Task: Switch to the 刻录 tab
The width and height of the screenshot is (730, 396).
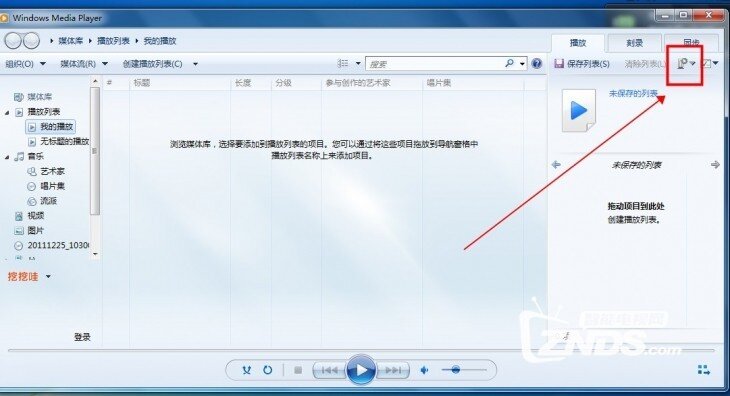Action: tap(635, 43)
